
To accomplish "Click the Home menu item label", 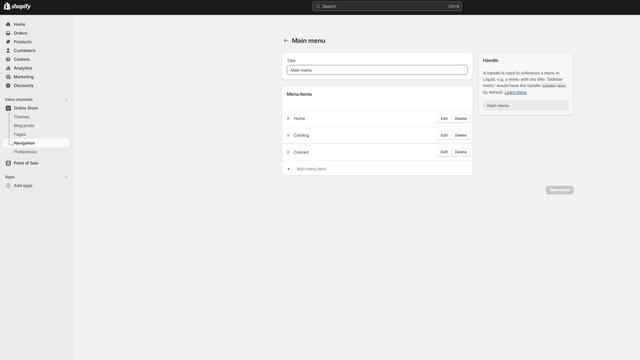I will [299, 118].
